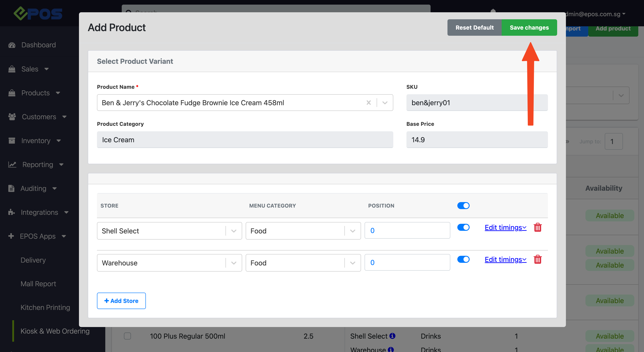
Task: Click Add Store button
Action: coord(121,301)
